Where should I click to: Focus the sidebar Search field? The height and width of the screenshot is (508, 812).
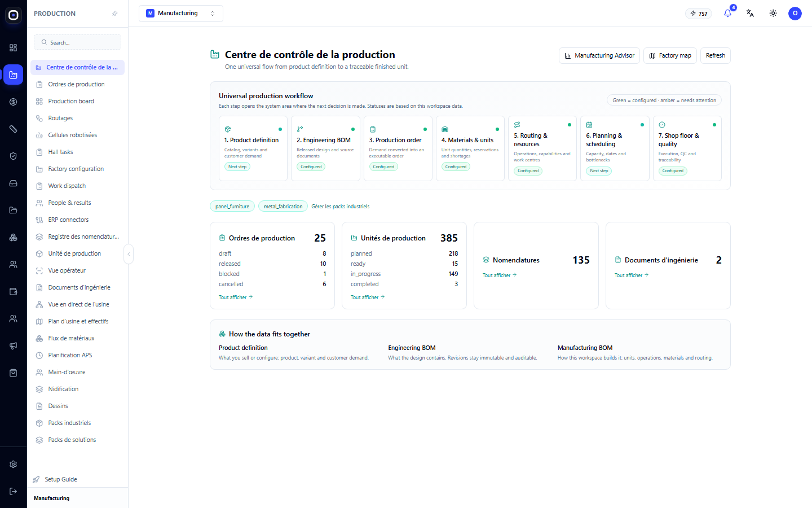78,42
